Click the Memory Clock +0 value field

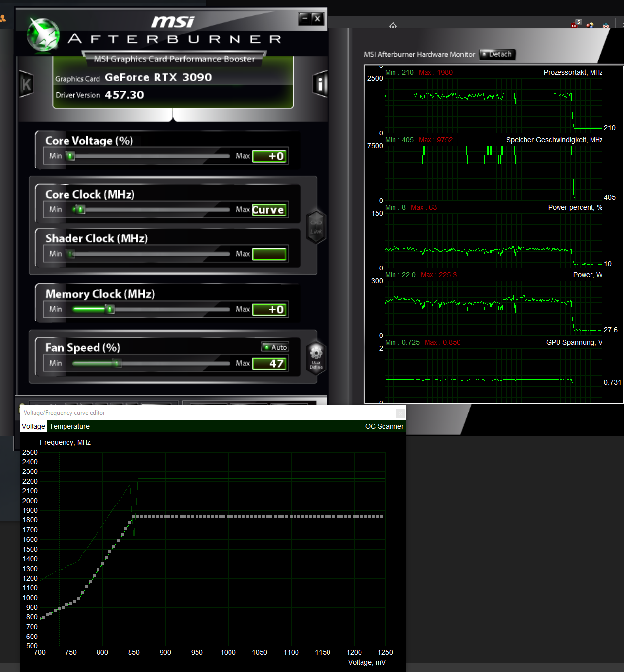269,310
